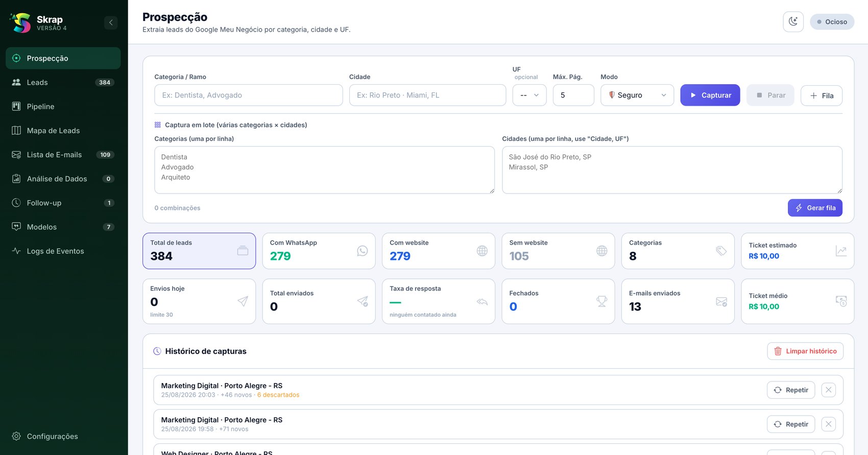Screen dimensions: 868x455
Task: Add to queue with Fila button
Action: (822, 95)
